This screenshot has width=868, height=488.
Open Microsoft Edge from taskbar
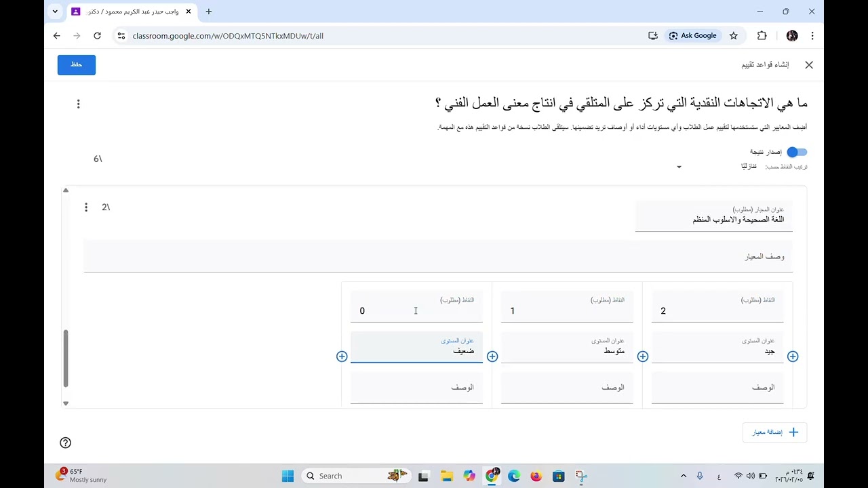pos(514,476)
